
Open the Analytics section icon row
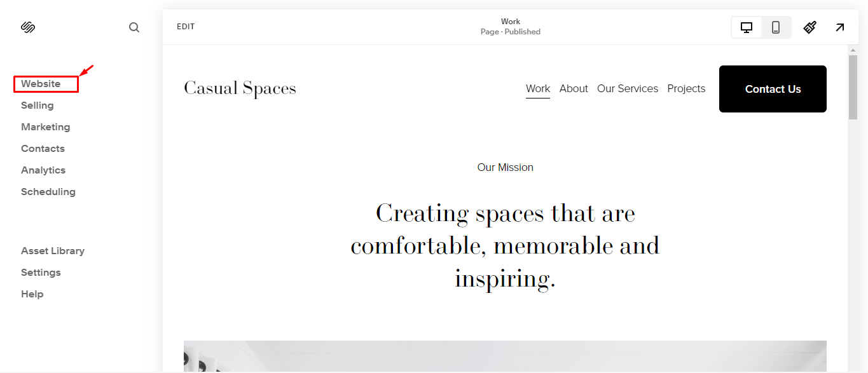click(43, 170)
